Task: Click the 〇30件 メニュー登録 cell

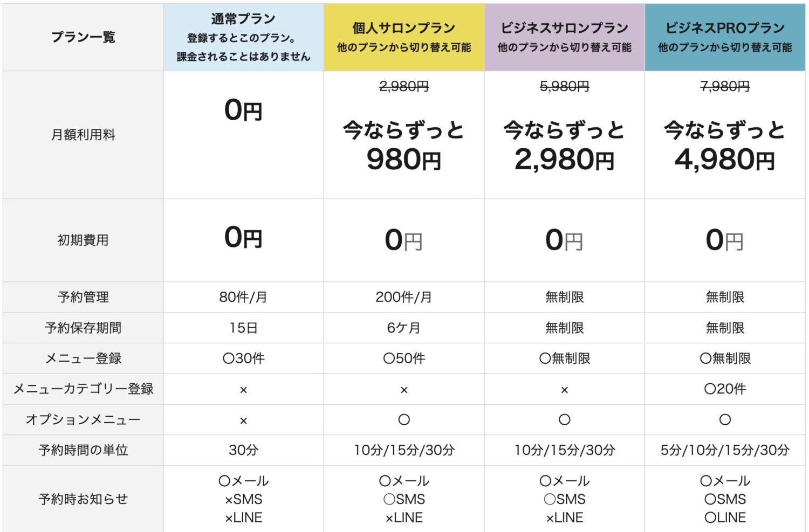Action: click(243, 358)
